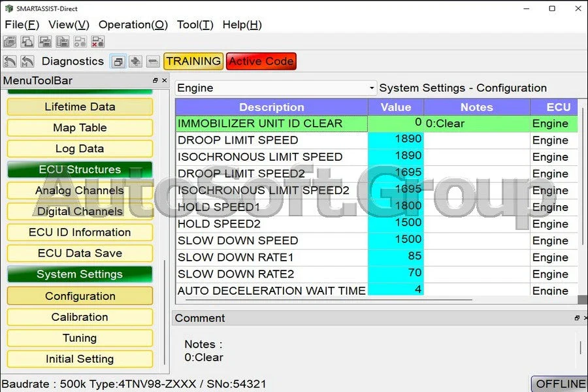The width and height of the screenshot is (588, 392).
Task: Open Analog Channels
Action: pyautogui.click(x=80, y=191)
